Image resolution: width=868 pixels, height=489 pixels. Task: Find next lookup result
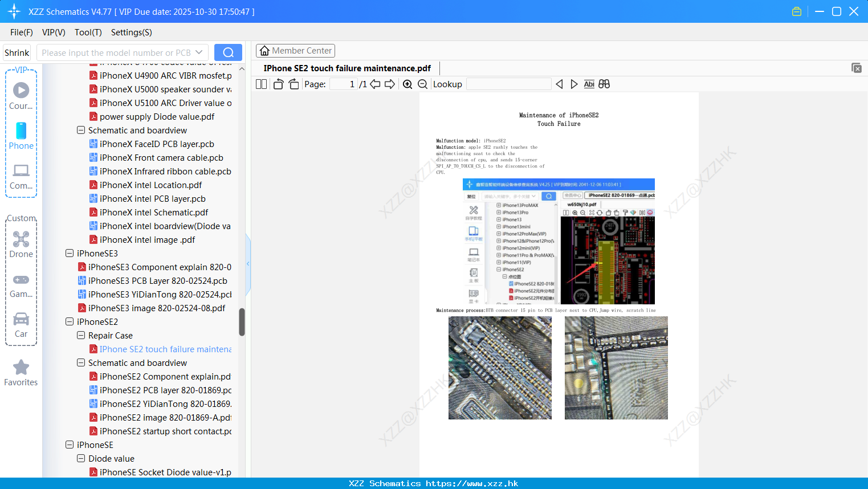(x=574, y=84)
